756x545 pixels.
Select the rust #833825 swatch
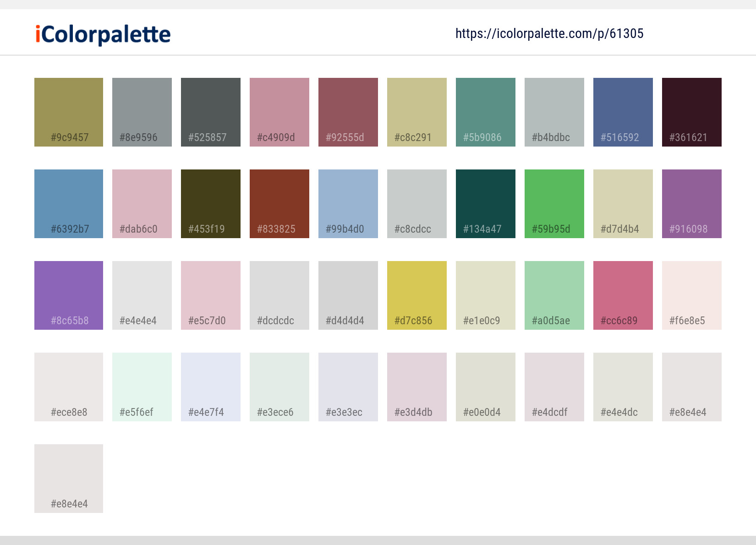(x=279, y=203)
